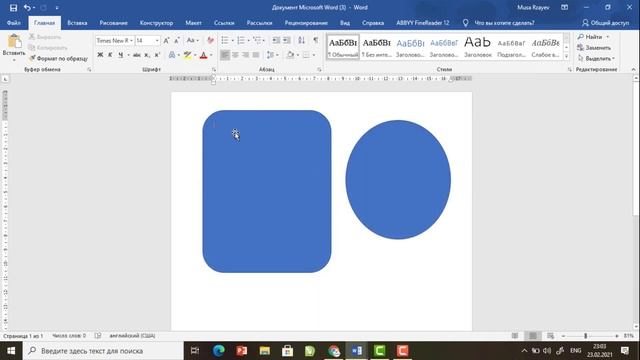Sort paragraphs alphabetically
Image resolution: width=640 pixels, height=360 pixels.
[301, 40]
